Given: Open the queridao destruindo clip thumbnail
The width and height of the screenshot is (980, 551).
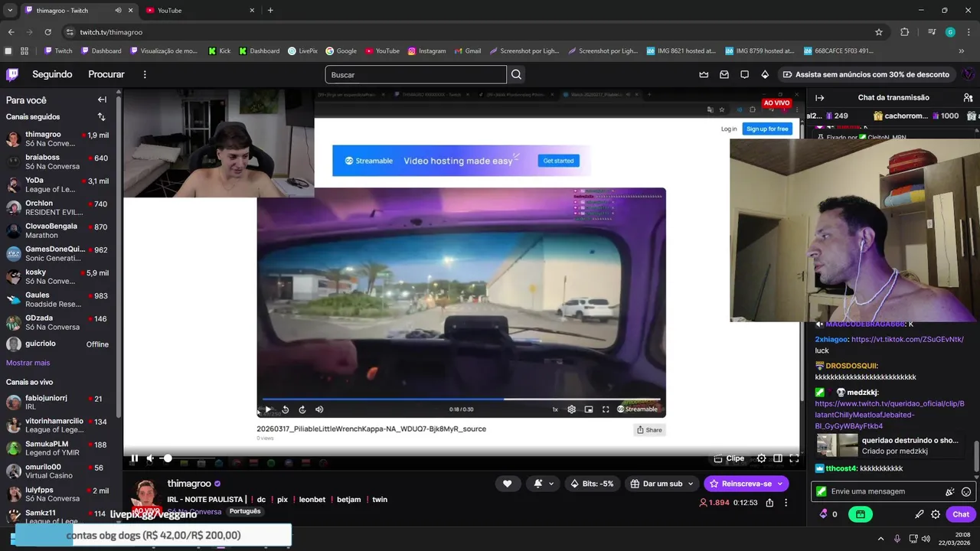Looking at the screenshot, I should [x=837, y=445].
